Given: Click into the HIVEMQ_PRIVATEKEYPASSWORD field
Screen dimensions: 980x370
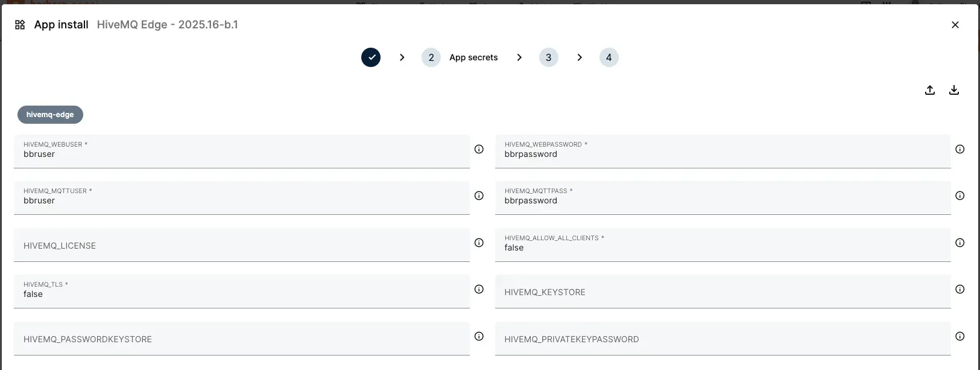Looking at the screenshot, I should pyautogui.click(x=723, y=339).
